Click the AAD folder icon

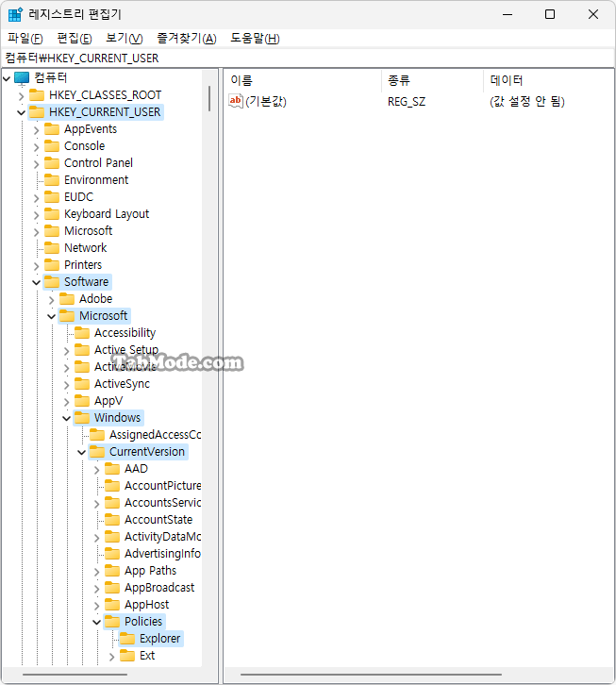112,469
